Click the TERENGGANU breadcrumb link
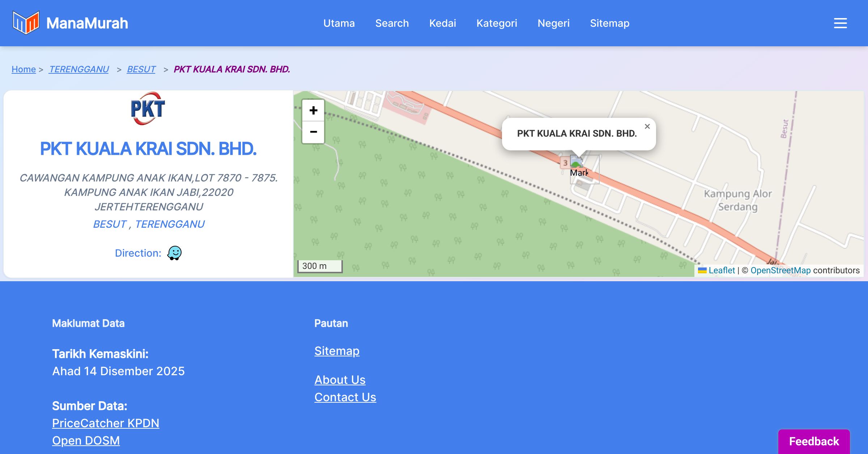868x454 pixels. [79, 69]
